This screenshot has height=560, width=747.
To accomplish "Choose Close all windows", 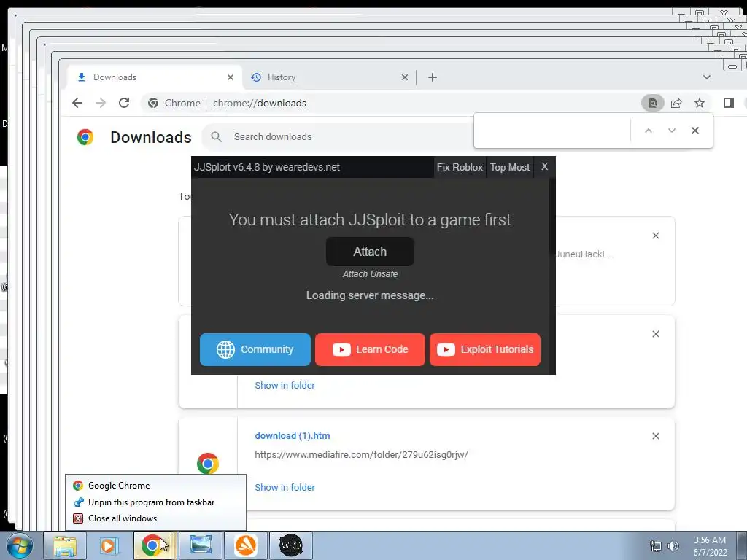I will [x=155, y=518].
